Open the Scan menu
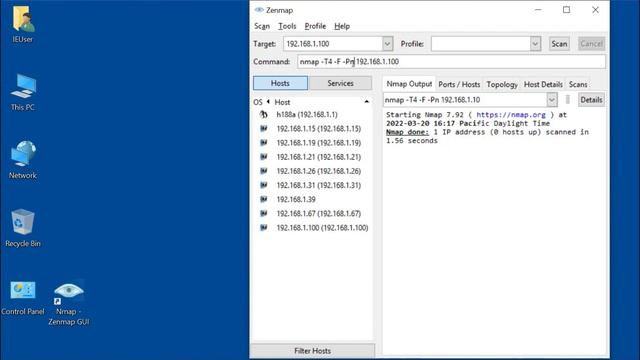Image resolution: width=640 pixels, height=360 pixels. 262,26
